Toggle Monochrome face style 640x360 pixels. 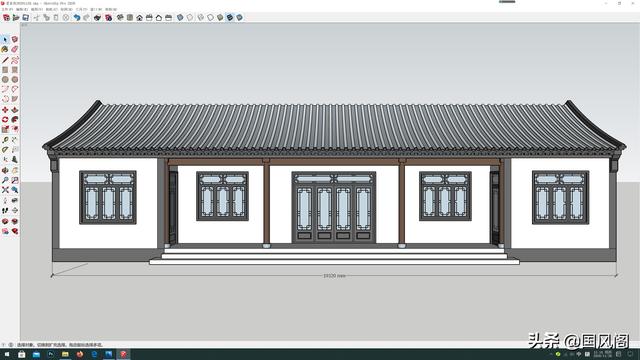[240, 18]
